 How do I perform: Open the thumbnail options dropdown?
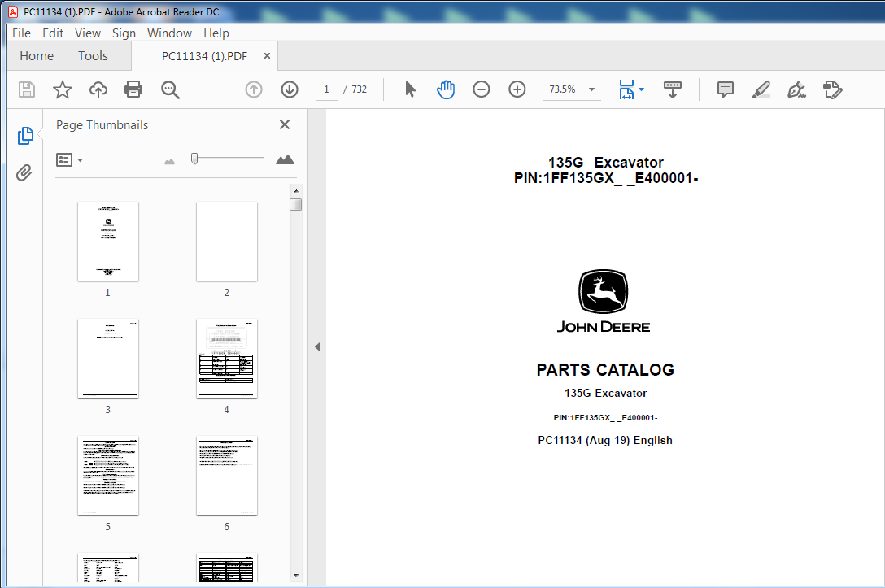[x=69, y=160]
